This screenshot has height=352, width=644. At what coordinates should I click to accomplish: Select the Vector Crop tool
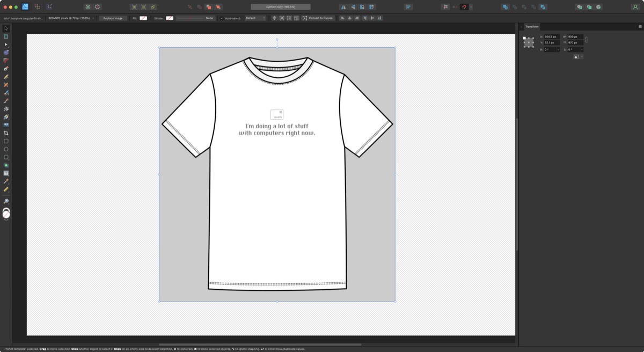pos(6,131)
